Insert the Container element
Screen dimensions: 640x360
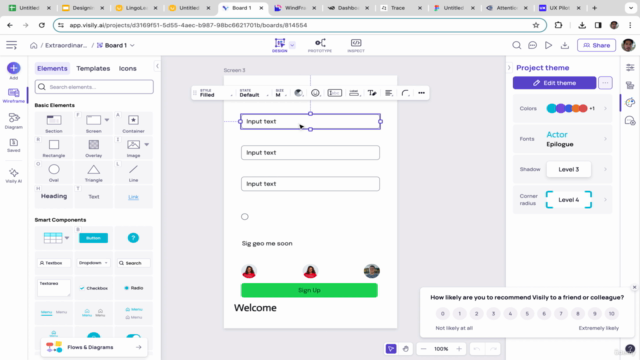(133, 124)
